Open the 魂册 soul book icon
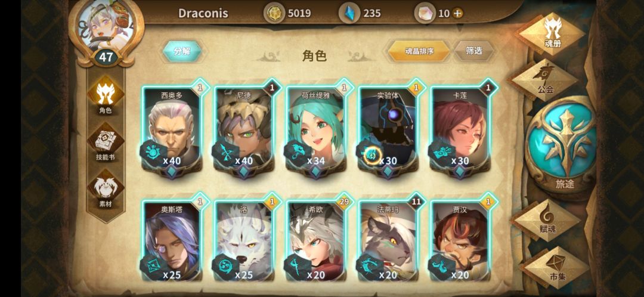The height and width of the screenshot is (297, 644). click(553, 33)
